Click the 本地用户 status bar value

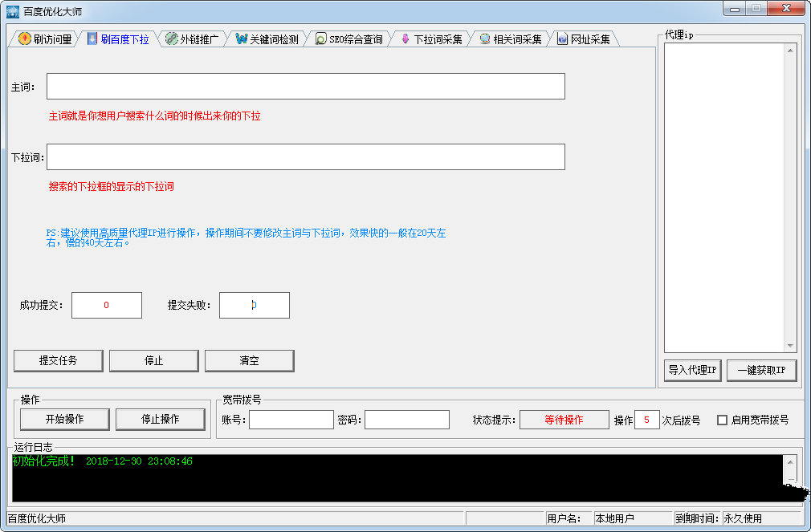(x=614, y=518)
